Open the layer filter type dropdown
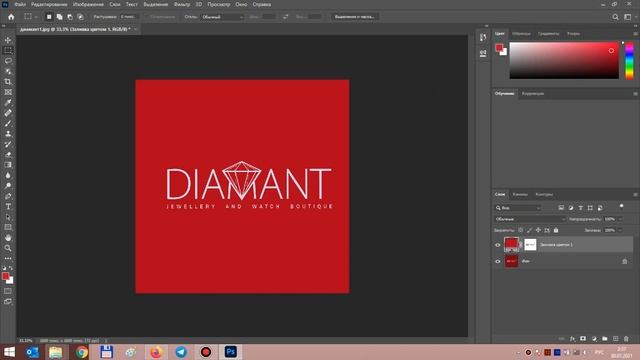This screenshot has height=360, width=640. click(x=518, y=208)
